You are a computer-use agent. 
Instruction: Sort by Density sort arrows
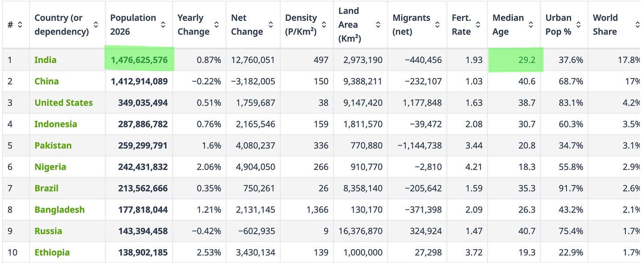(x=324, y=25)
